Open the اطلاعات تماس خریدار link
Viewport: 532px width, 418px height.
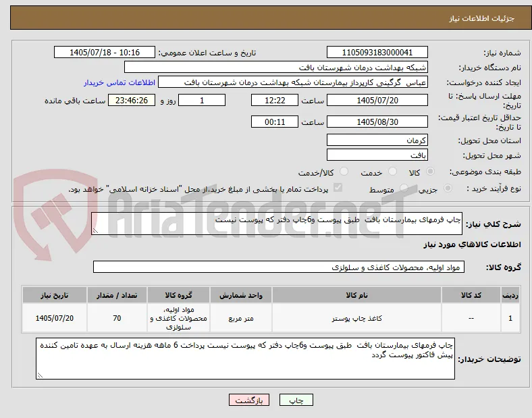tap(119, 82)
